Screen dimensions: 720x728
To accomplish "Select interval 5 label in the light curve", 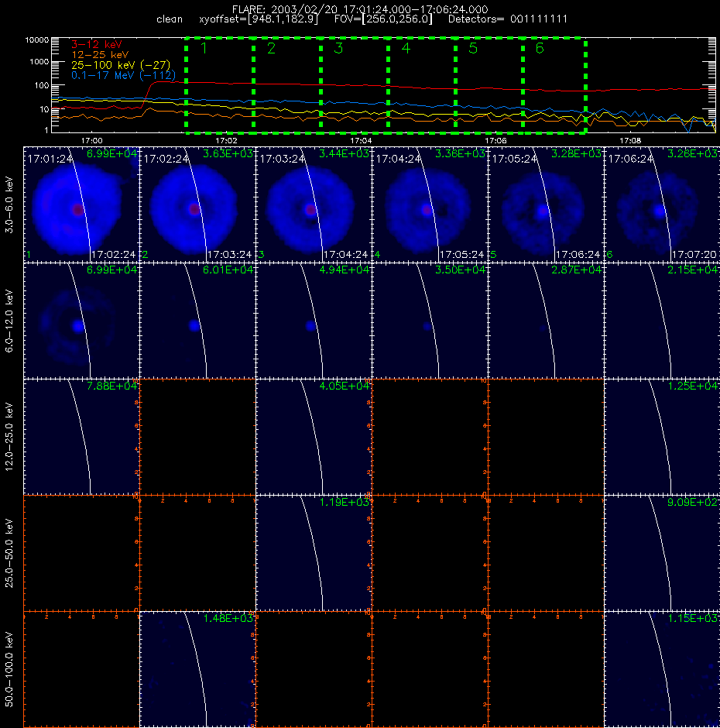I will [x=473, y=48].
